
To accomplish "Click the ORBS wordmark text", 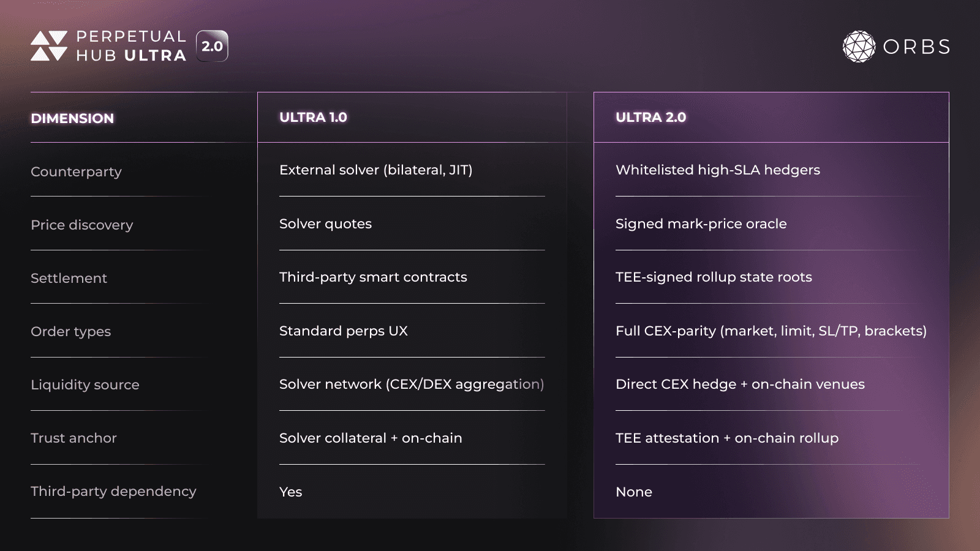I will [x=916, y=47].
